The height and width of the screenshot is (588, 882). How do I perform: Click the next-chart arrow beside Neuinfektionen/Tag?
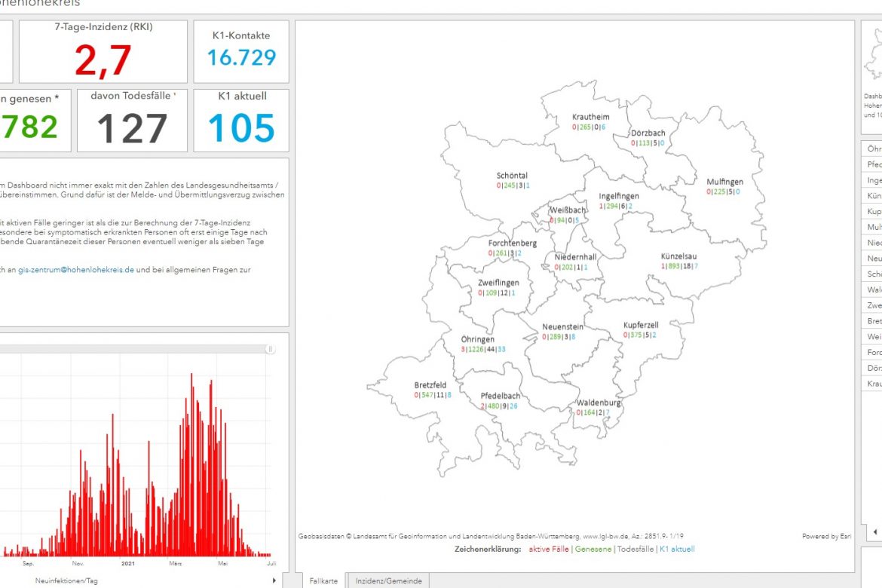pos(274,580)
